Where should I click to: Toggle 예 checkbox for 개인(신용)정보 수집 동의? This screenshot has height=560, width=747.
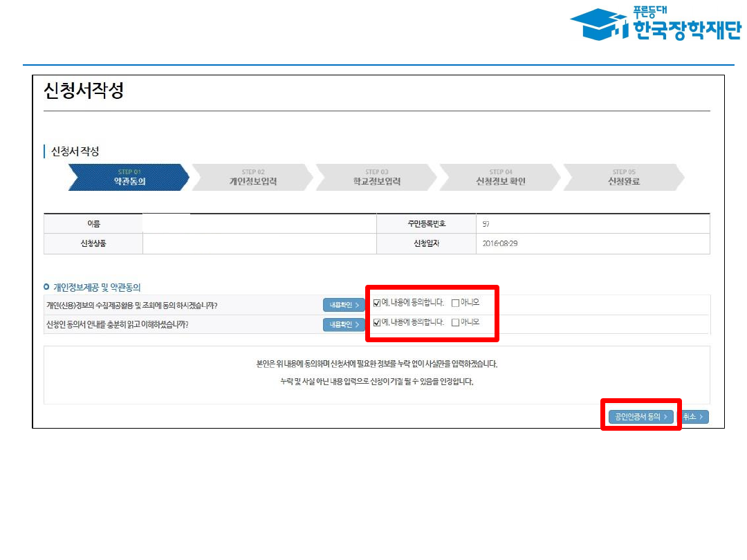tap(377, 303)
